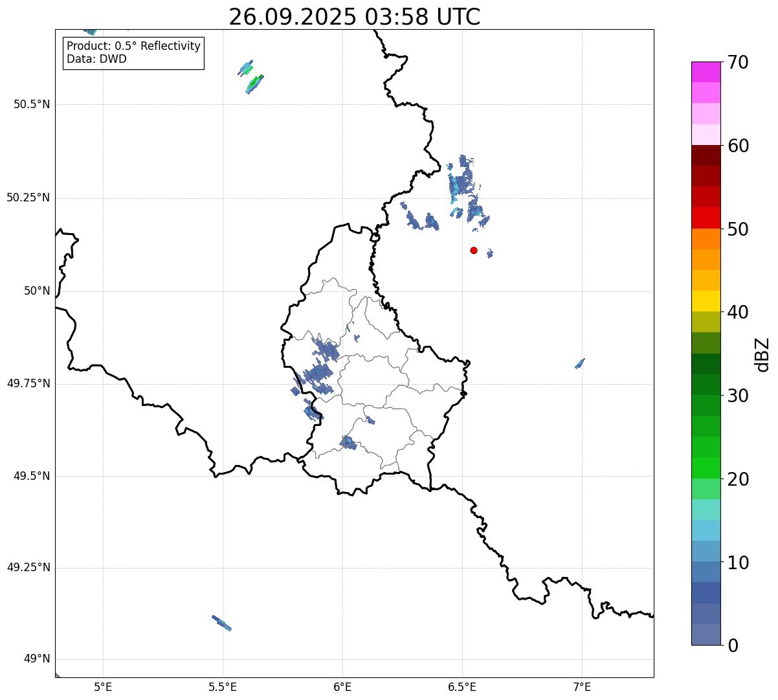Viewport: 778px width, 700px height.
Task: Click the 50°N latitude label
Action: tap(37, 291)
